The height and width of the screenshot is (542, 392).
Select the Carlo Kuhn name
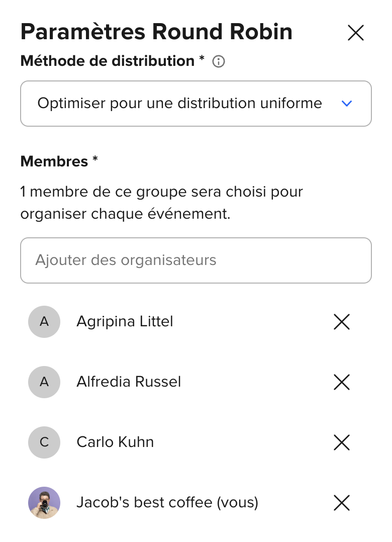pos(115,442)
